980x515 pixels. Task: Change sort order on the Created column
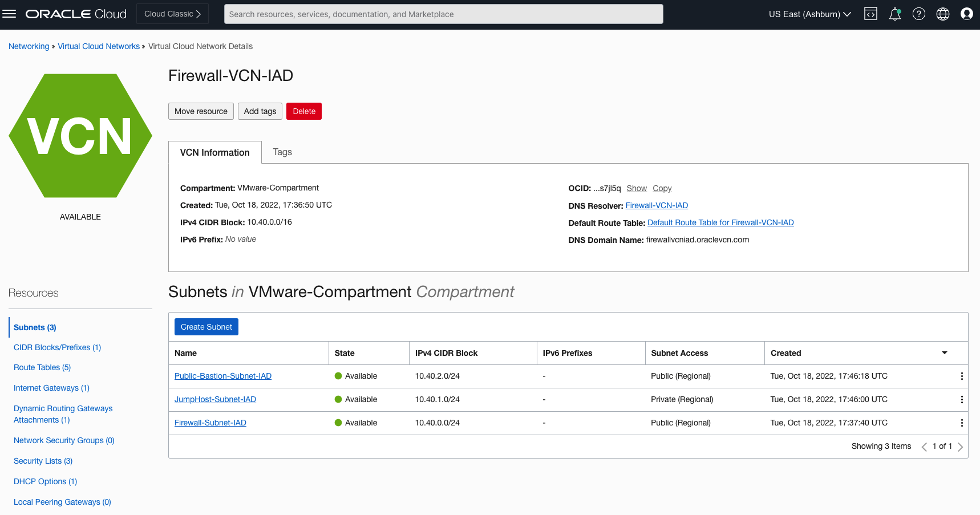coord(945,352)
